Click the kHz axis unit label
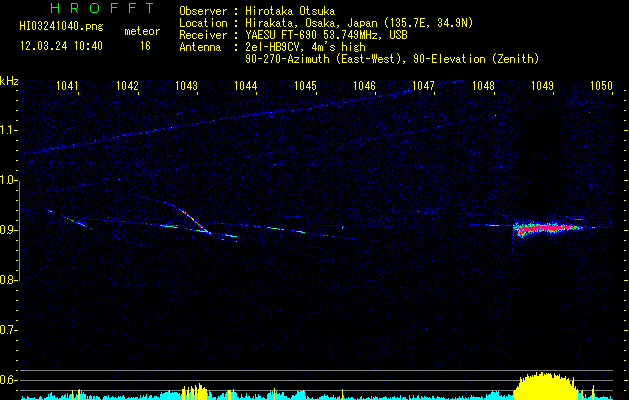 pyautogui.click(x=9, y=81)
